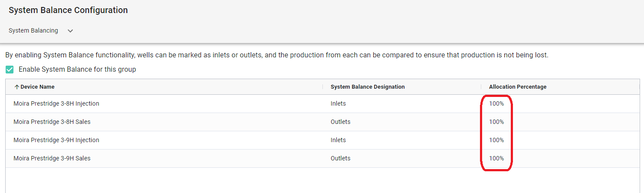Click Outlets designation for 3-9H Sales
The width and height of the screenshot is (644, 193).
pyautogui.click(x=340, y=159)
